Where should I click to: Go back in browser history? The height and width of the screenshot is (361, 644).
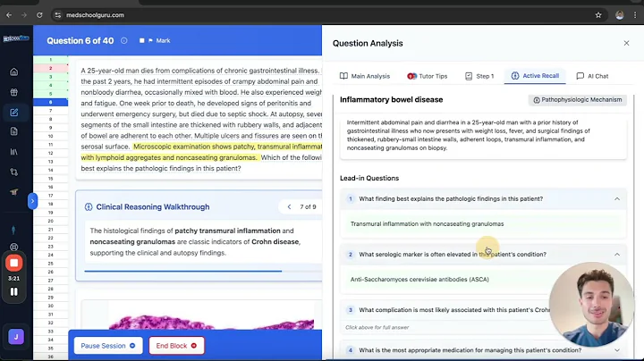point(9,15)
